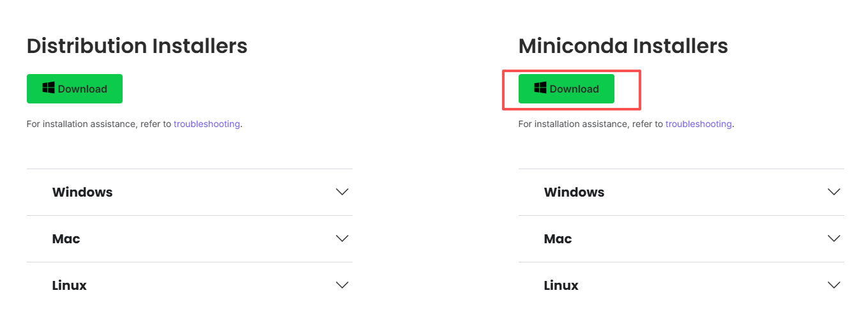The height and width of the screenshot is (332, 868).
Task: Expand the Miniconda Windows section chevron
Action: coord(834,192)
